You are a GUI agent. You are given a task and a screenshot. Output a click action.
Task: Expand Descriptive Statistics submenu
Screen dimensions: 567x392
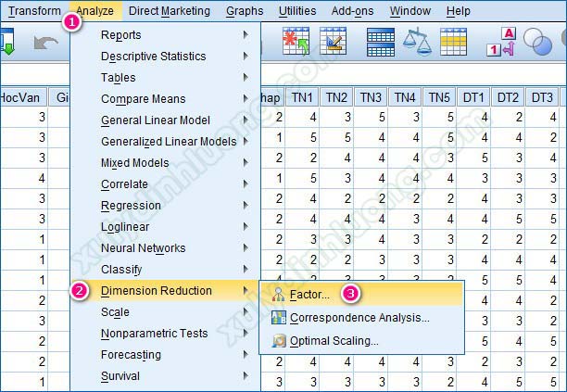tap(165, 56)
